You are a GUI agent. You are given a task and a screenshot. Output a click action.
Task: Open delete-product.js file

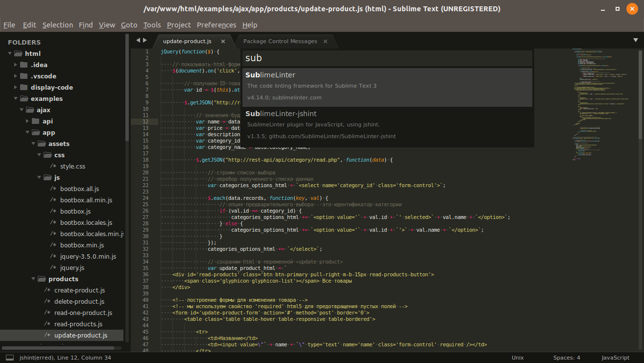pyautogui.click(x=79, y=301)
